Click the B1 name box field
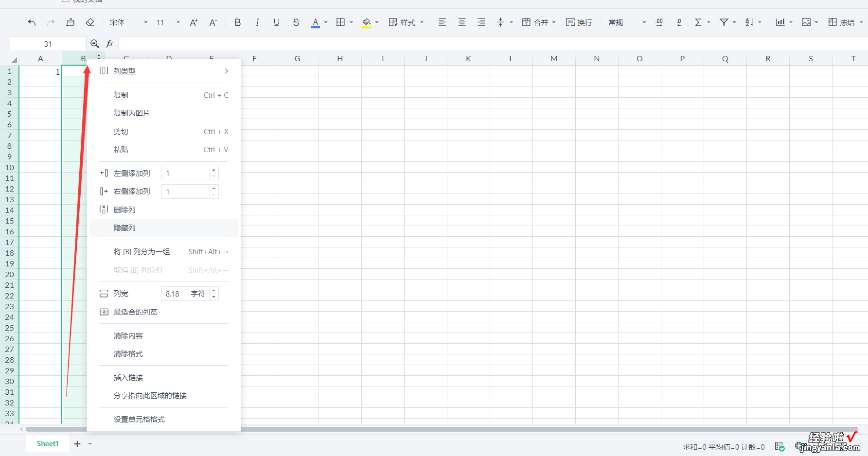 pos(48,44)
